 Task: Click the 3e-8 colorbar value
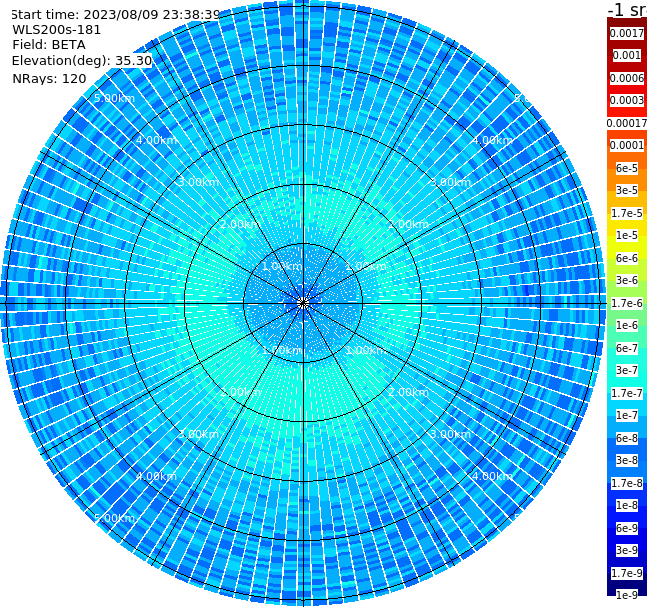tap(627, 460)
